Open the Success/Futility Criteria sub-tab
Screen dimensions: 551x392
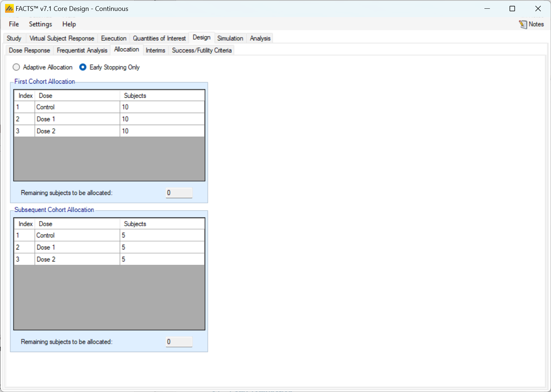tap(201, 51)
